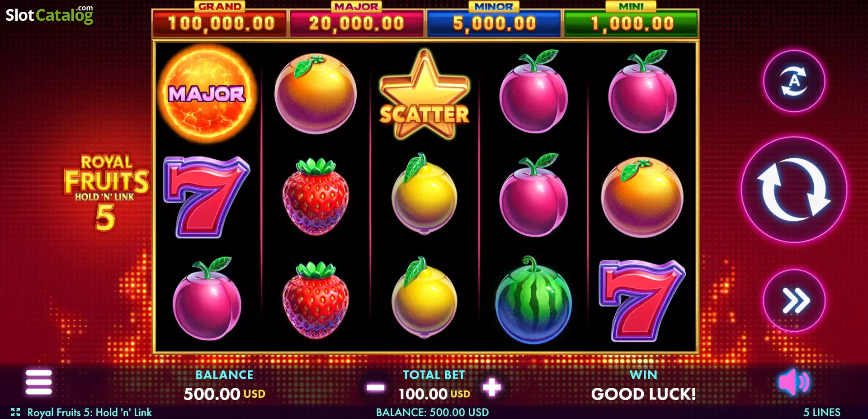The image size is (868, 419).
Task: Click the MINOR jackpot 5,000.00 panel
Action: (494, 22)
